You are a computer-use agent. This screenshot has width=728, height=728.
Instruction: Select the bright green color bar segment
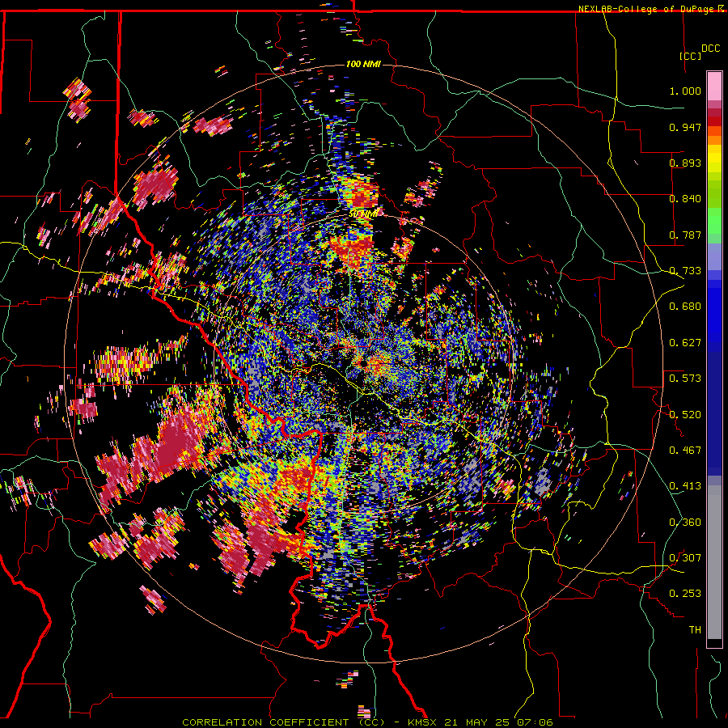pos(714,221)
